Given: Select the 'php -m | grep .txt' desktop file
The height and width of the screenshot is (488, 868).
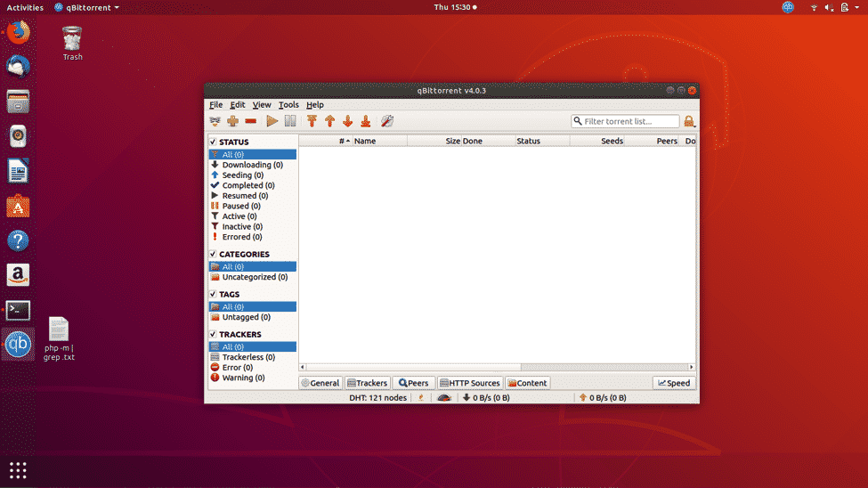Looking at the screenshot, I should click(x=59, y=338).
